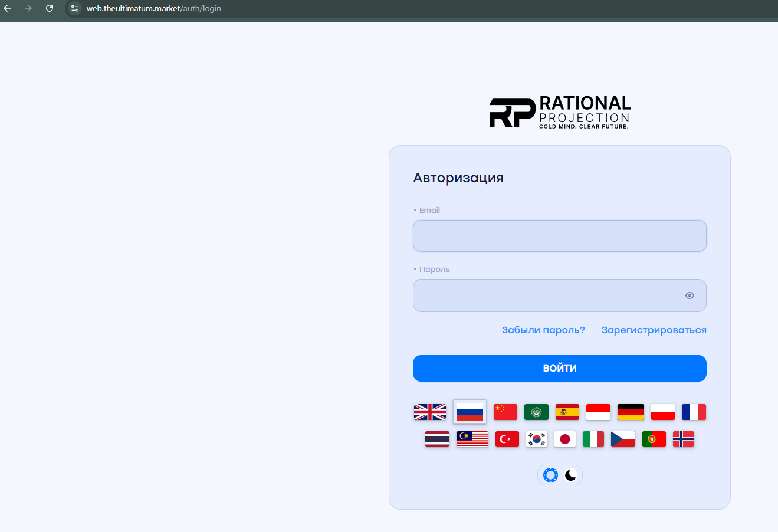Select the Spanish flag language
The height and width of the screenshot is (532, 778).
(x=567, y=412)
